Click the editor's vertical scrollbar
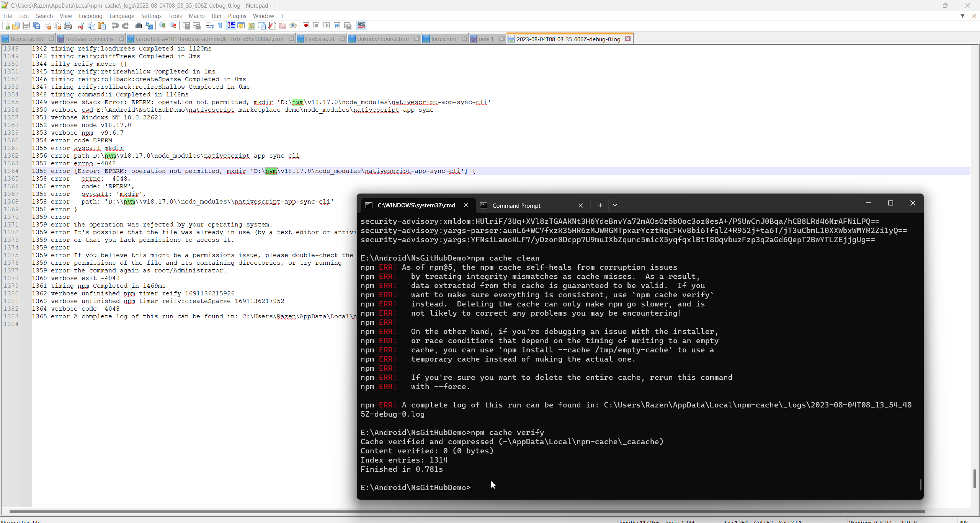The width and height of the screenshot is (980, 523). pyautogui.click(x=975, y=478)
